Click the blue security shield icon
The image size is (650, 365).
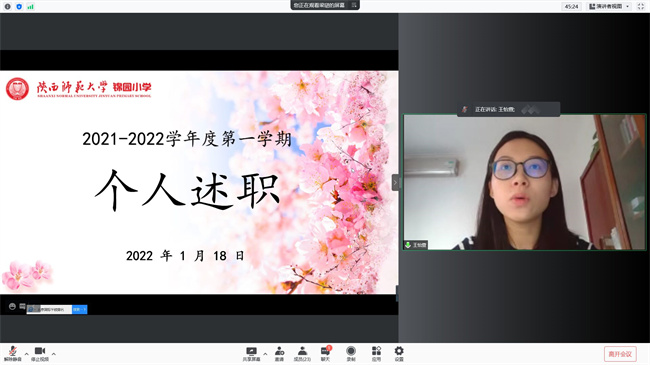[x=19, y=7]
